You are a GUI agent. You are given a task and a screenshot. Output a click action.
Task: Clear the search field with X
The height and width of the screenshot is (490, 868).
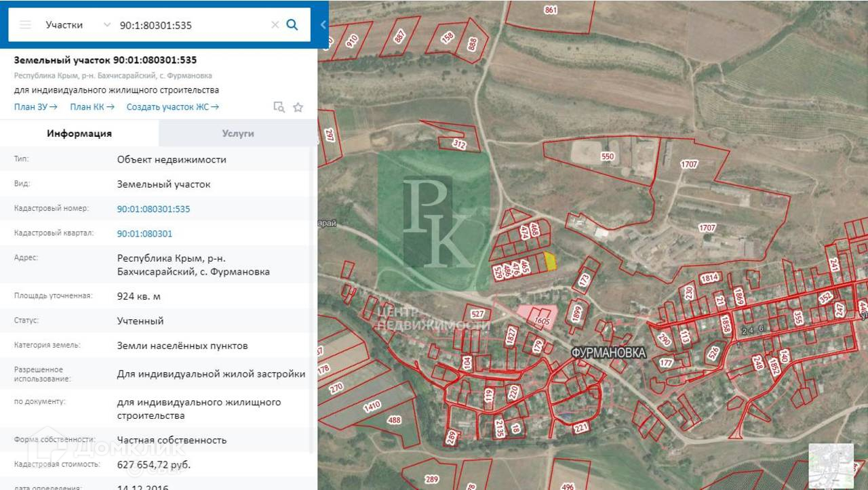tap(275, 25)
